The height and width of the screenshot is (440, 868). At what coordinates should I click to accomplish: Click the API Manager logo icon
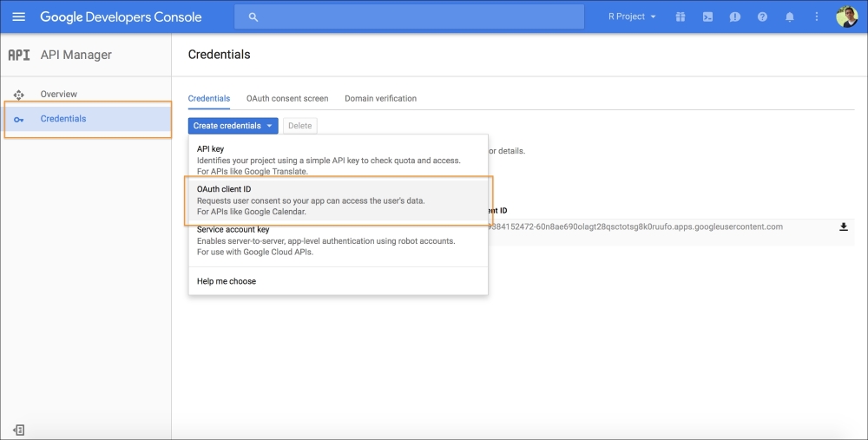(19, 55)
